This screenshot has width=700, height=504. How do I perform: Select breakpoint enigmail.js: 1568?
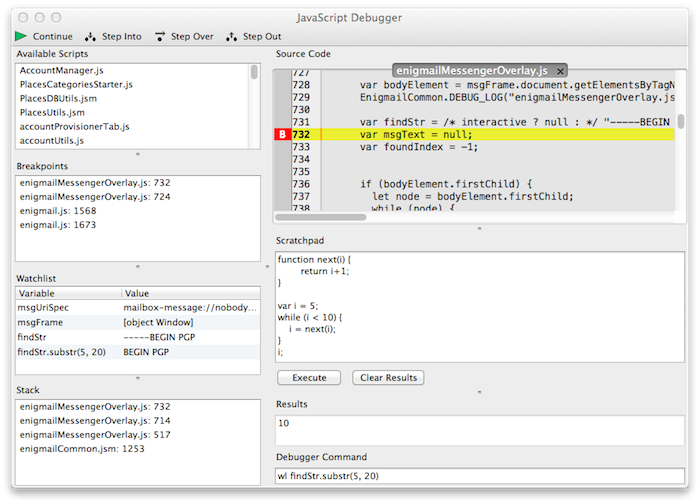click(x=58, y=211)
